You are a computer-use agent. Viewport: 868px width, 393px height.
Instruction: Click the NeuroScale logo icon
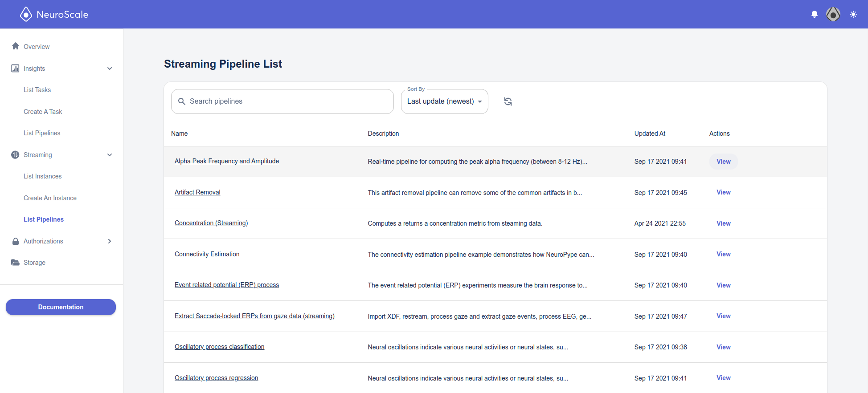tap(26, 14)
